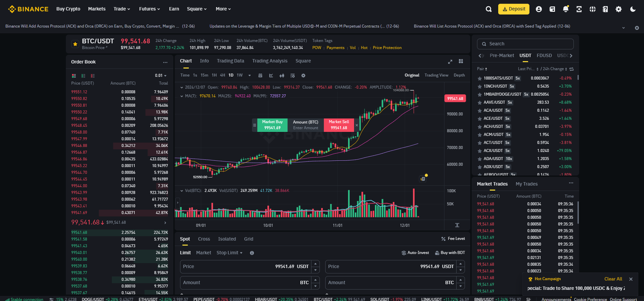Open the user profile icon
Image resolution: width=644 pixels, height=301 pixels.
539,9
